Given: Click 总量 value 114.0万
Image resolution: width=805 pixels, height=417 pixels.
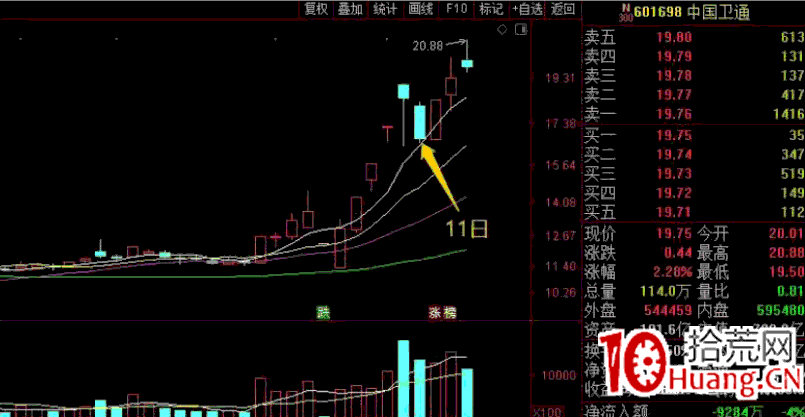Looking at the screenshot, I should [x=665, y=292].
